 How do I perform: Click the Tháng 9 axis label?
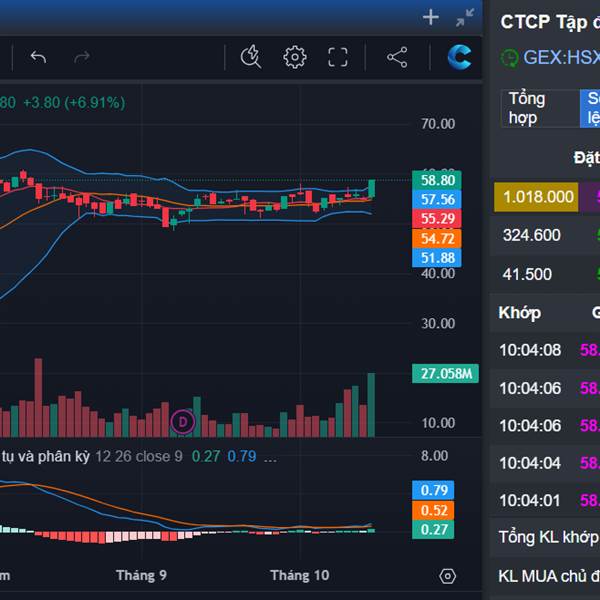click(x=141, y=575)
